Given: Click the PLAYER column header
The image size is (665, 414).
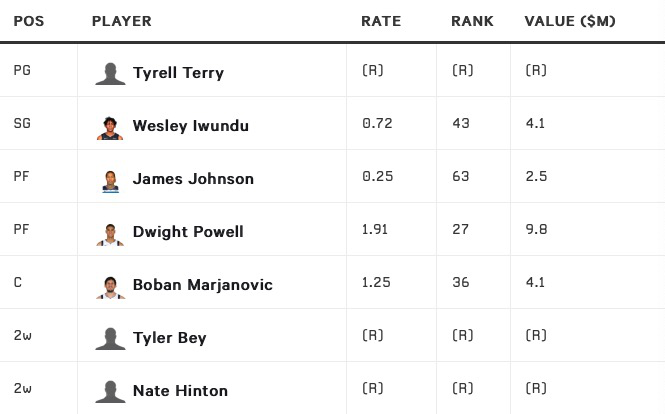Looking at the screenshot, I should pyautogui.click(x=121, y=21).
